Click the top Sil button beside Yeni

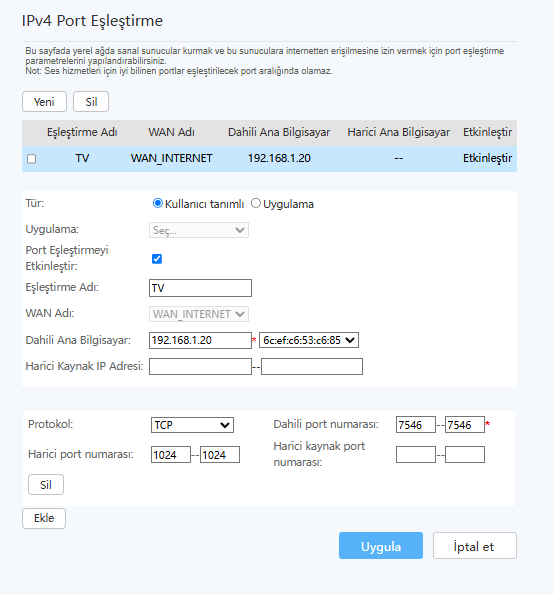point(91,102)
